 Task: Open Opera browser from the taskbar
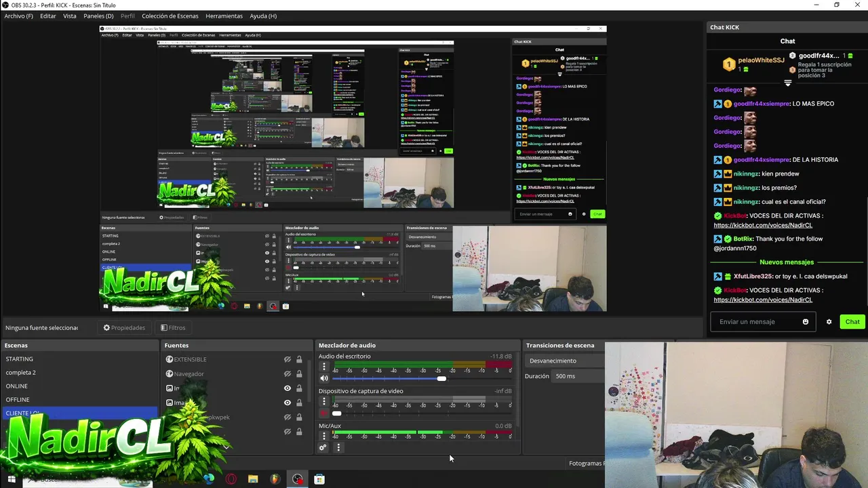pos(231,479)
